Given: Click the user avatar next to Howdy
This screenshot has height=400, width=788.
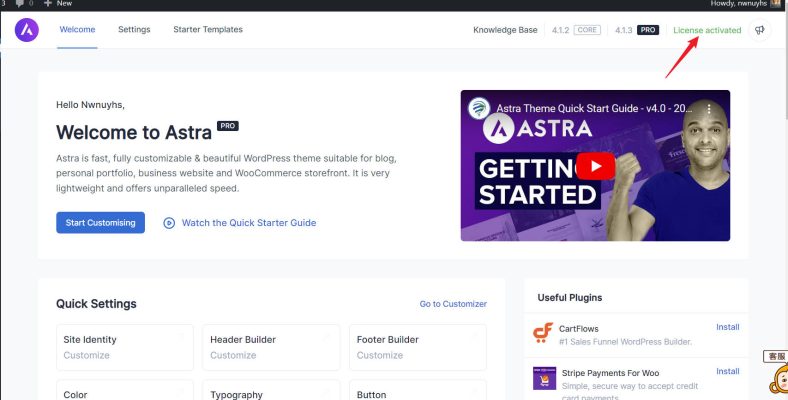Looking at the screenshot, I should [776, 4].
